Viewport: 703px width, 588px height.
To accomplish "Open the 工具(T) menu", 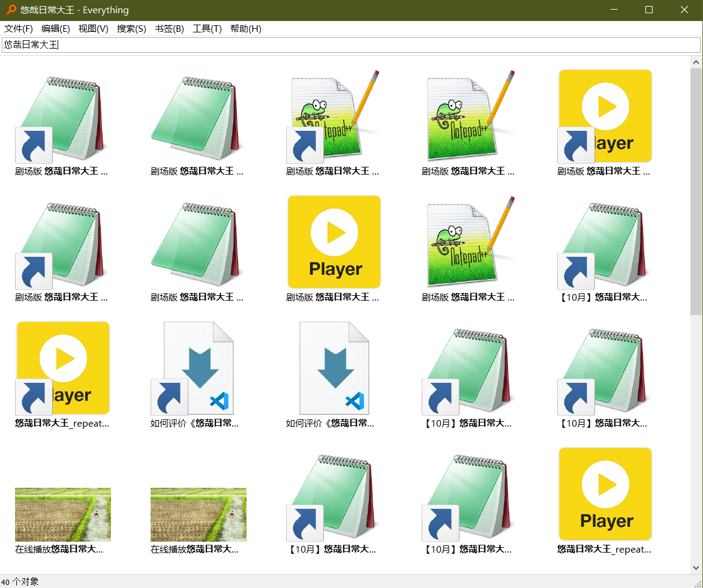I will coord(207,29).
